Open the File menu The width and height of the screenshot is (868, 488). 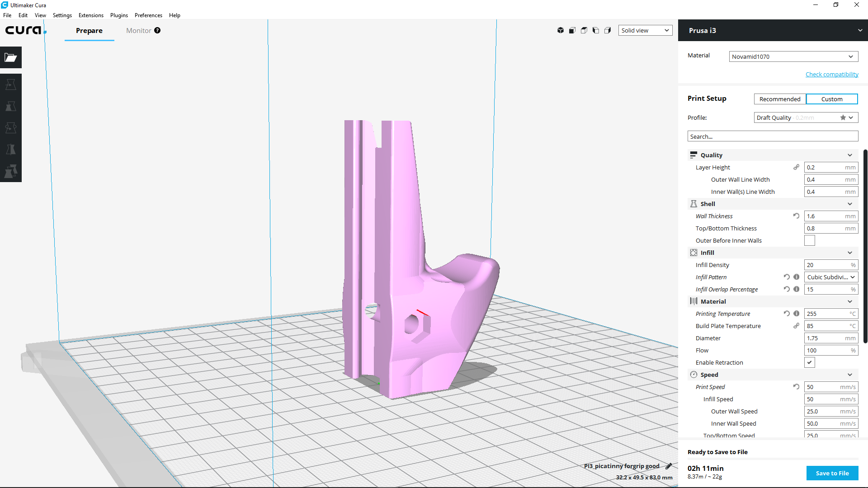pyautogui.click(x=7, y=15)
